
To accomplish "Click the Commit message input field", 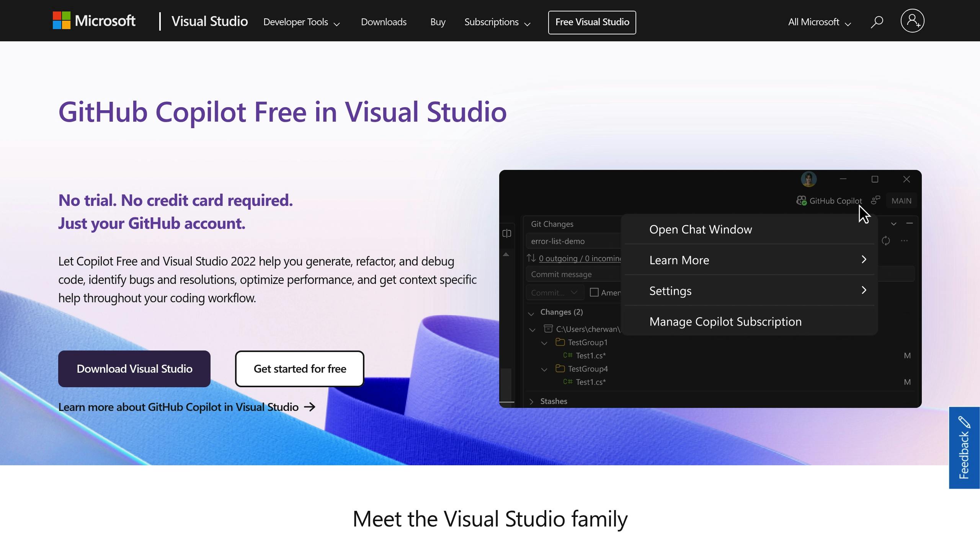I will coord(561,274).
